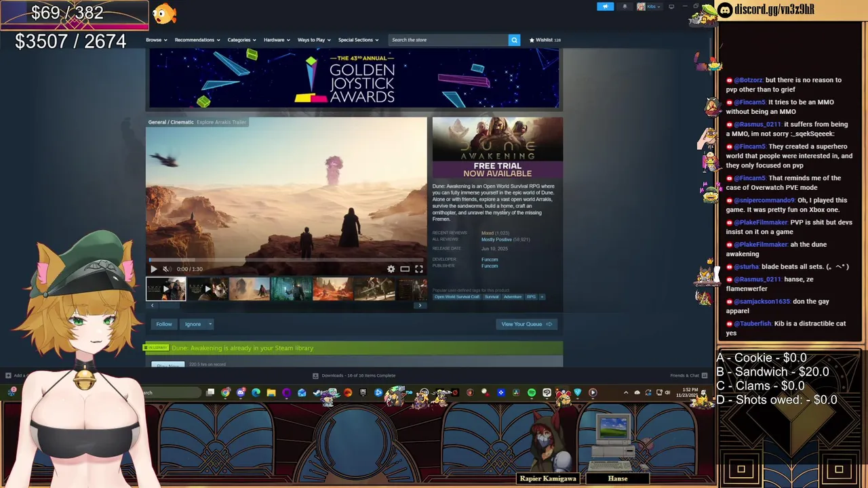Select the masked face video thumbnail
This screenshot has height=488, width=868.
click(x=208, y=289)
